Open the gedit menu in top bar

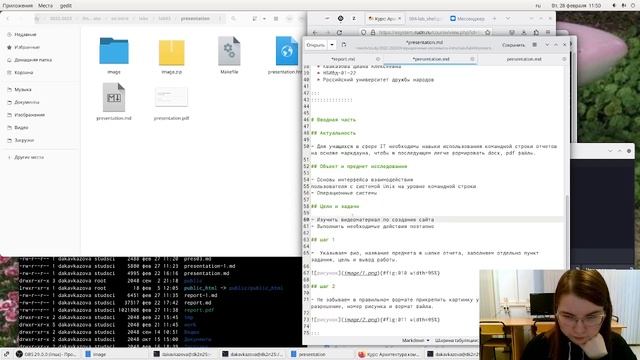[66, 6]
